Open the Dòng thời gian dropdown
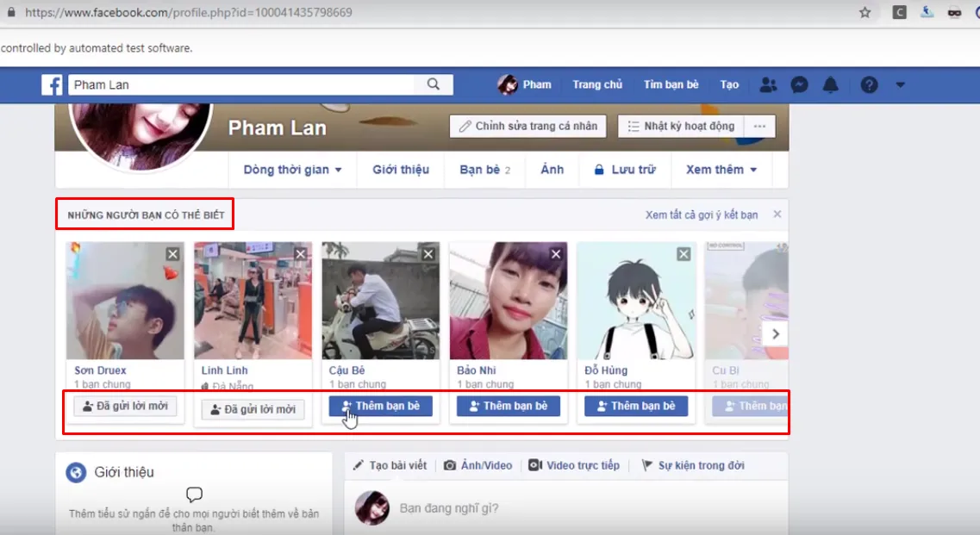Screen dimensions: 980x535 pyautogui.click(x=291, y=170)
